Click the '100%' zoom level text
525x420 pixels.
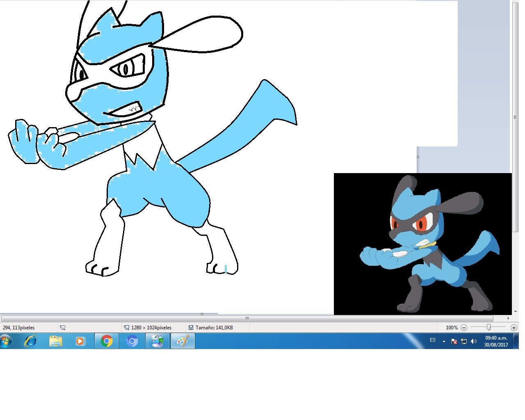coord(452,327)
